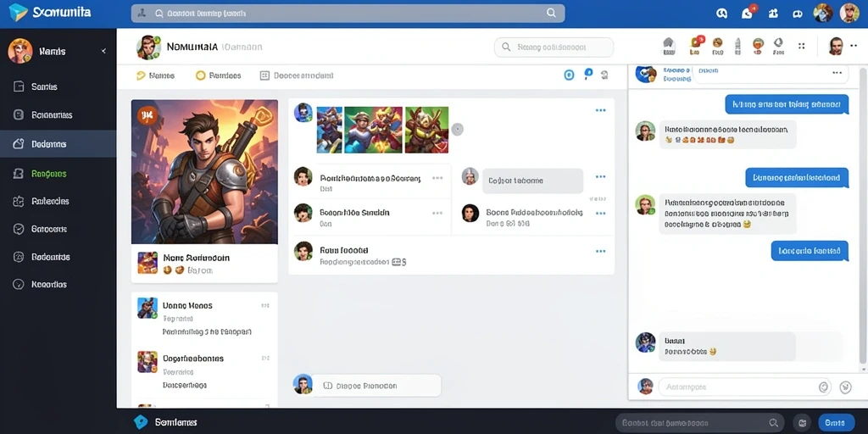The width and height of the screenshot is (868, 434).
Task: Click the post composer box below the feed
Action: pos(376,386)
